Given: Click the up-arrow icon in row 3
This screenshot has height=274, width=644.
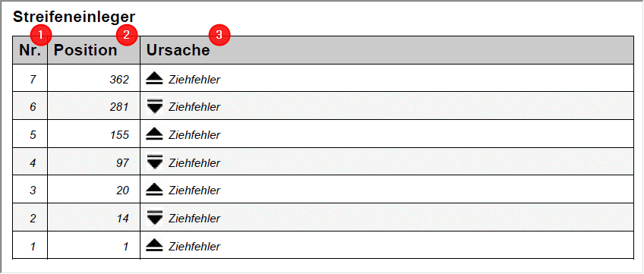Looking at the screenshot, I should (x=154, y=190).
